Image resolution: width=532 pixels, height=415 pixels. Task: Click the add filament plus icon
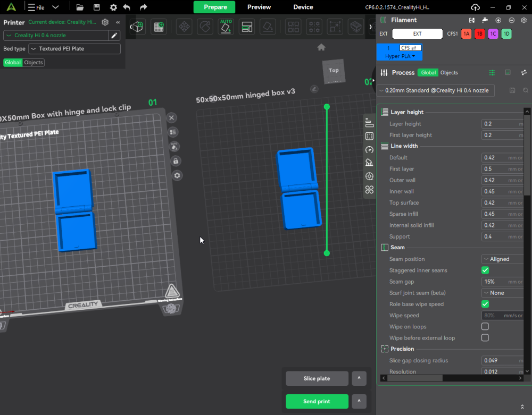[498, 20]
